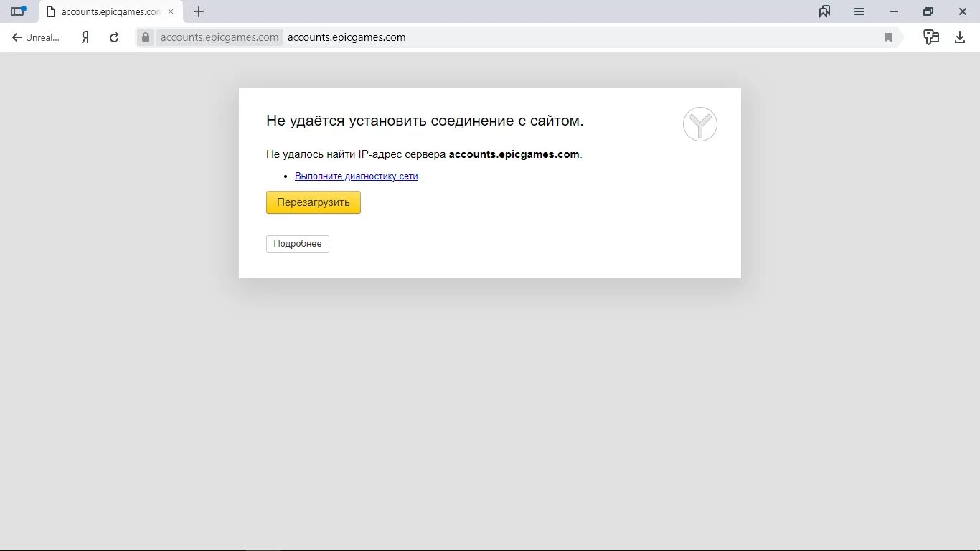
Task: Click the grey accounts.epicgames.com domain chip
Action: pyautogui.click(x=220, y=37)
